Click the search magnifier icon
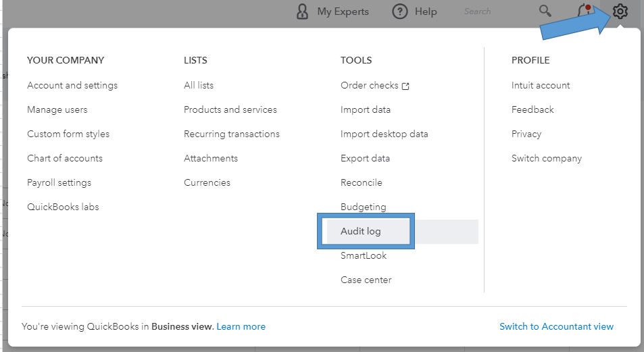 545,11
